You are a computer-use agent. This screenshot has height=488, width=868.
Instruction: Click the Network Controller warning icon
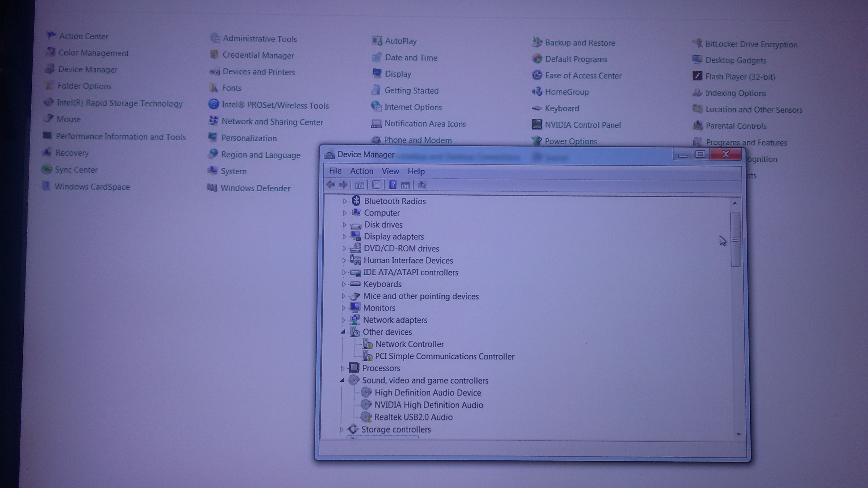click(x=367, y=344)
